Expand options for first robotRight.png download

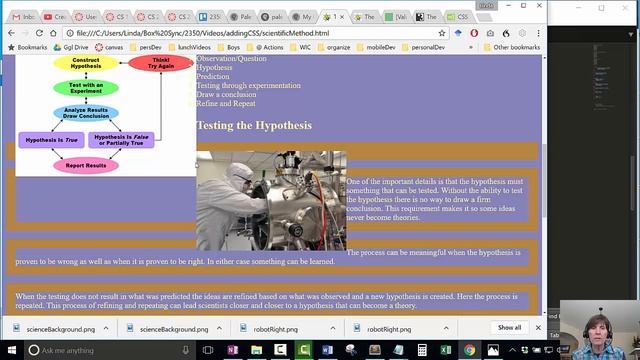[333, 328]
